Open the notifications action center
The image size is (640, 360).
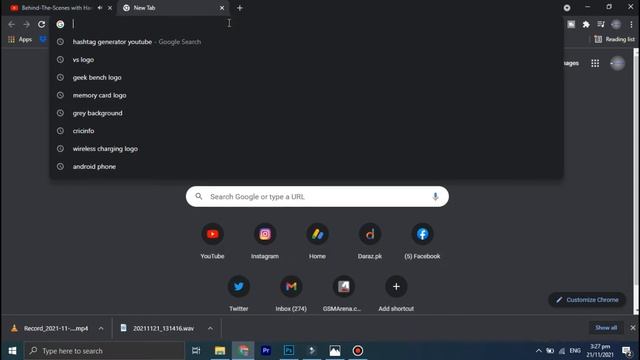click(627, 351)
